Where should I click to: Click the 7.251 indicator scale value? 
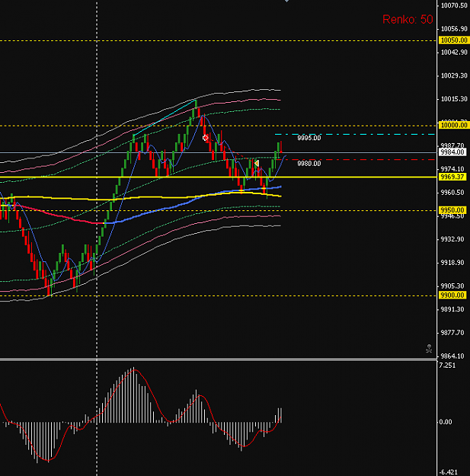(448, 366)
